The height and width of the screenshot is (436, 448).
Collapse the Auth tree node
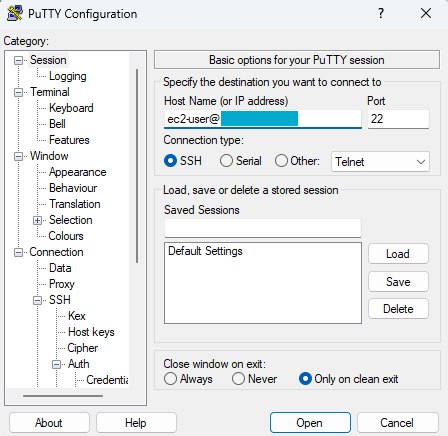[x=56, y=364]
